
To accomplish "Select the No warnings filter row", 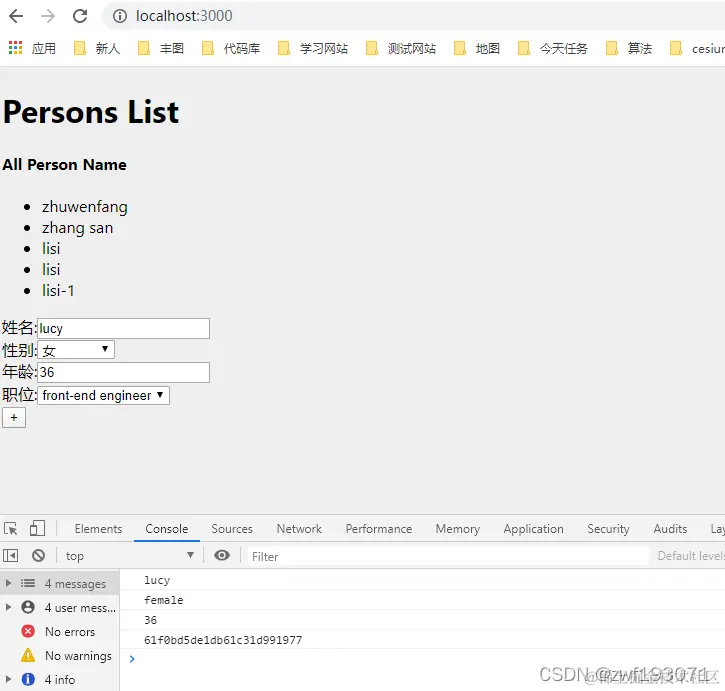I will pos(60,655).
